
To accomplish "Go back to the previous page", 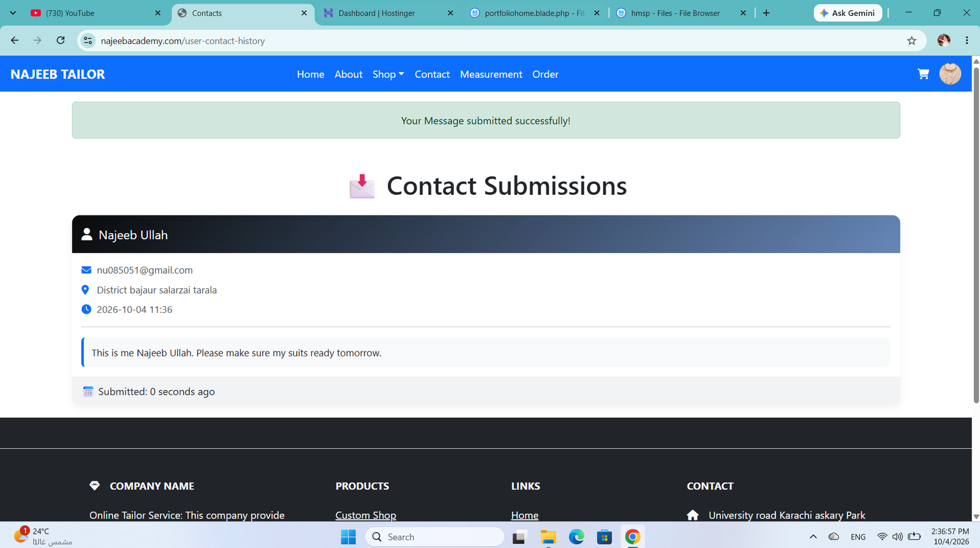I will click(15, 40).
